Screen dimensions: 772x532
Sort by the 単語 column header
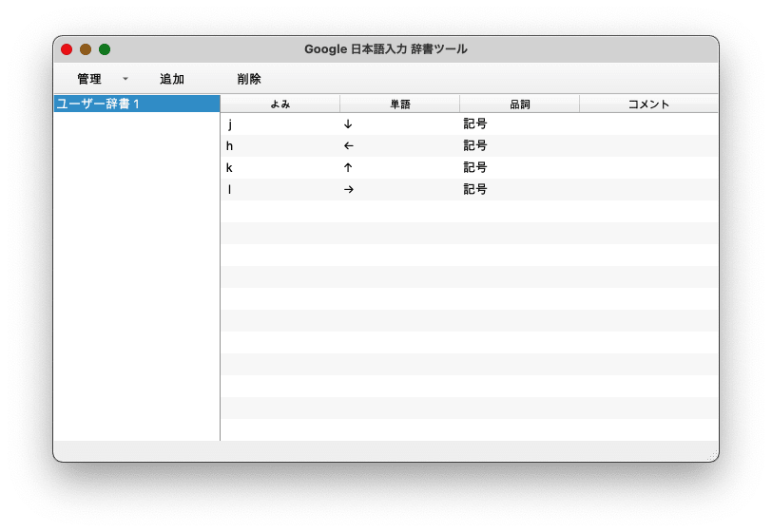399,104
